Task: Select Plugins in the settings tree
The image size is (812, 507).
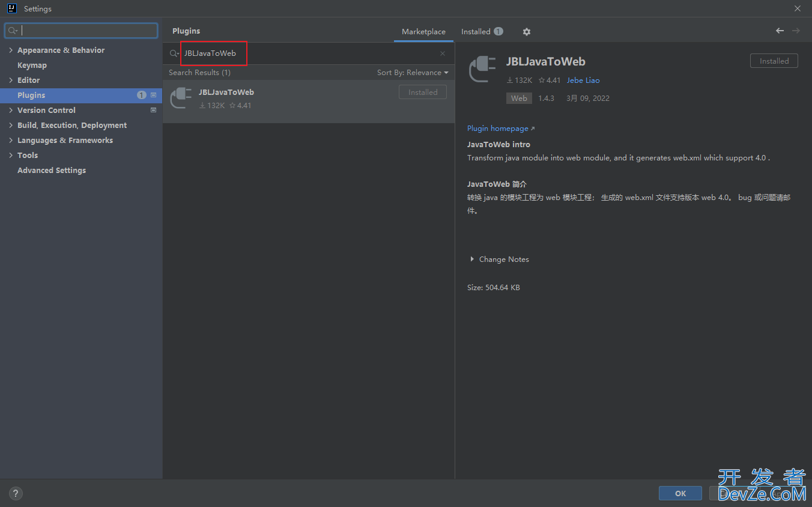Action: coord(81,95)
